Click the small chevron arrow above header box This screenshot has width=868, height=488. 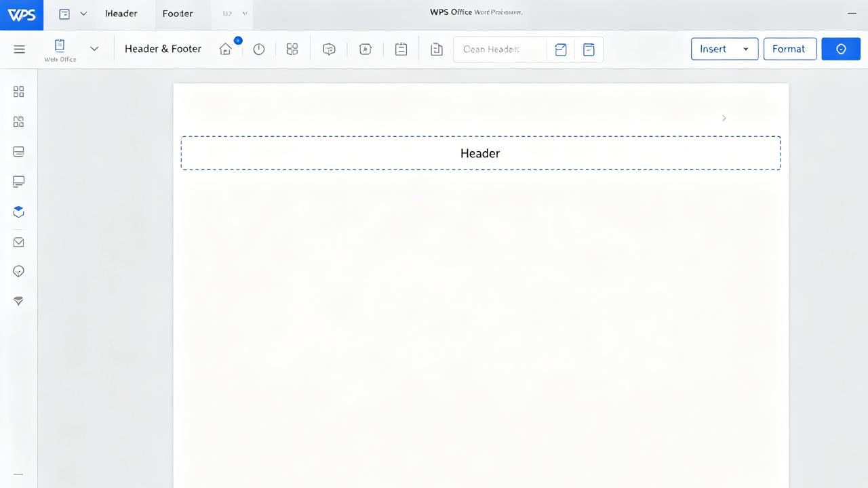tap(724, 118)
